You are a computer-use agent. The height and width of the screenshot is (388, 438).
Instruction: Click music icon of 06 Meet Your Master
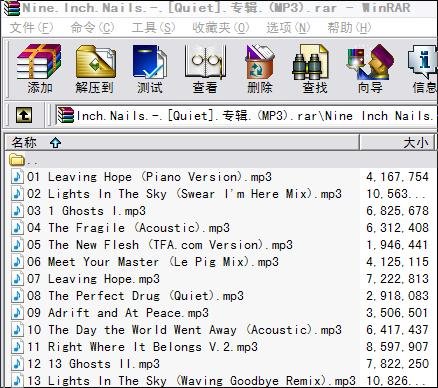[x=17, y=262]
